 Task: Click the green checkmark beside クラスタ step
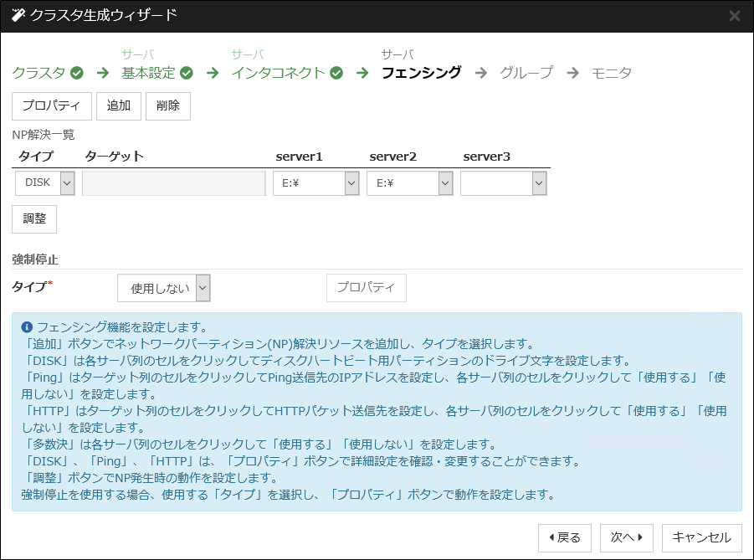point(75,73)
